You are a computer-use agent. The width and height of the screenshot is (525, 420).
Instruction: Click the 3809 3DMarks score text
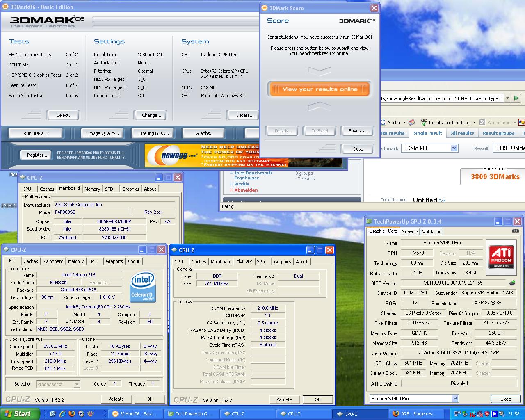tap(495, 177)
